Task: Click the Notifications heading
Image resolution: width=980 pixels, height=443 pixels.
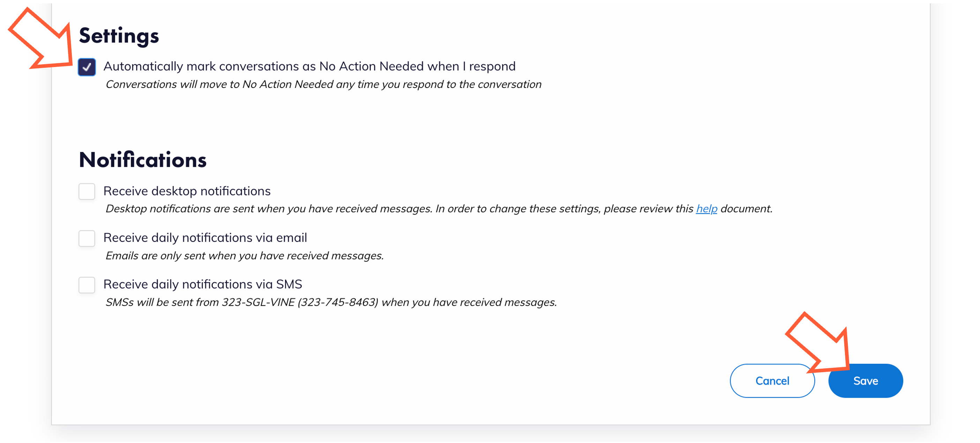Action: click(x=143, y=160)
